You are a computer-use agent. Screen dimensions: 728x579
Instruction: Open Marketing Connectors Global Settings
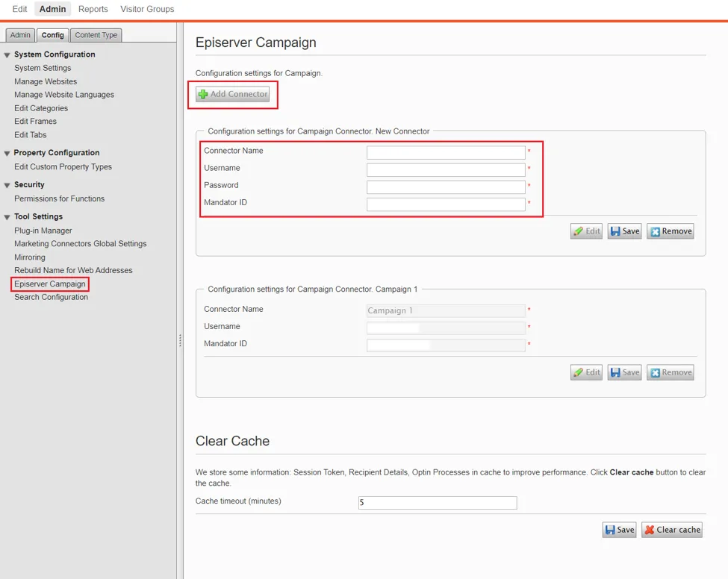[x=81, y=243]
